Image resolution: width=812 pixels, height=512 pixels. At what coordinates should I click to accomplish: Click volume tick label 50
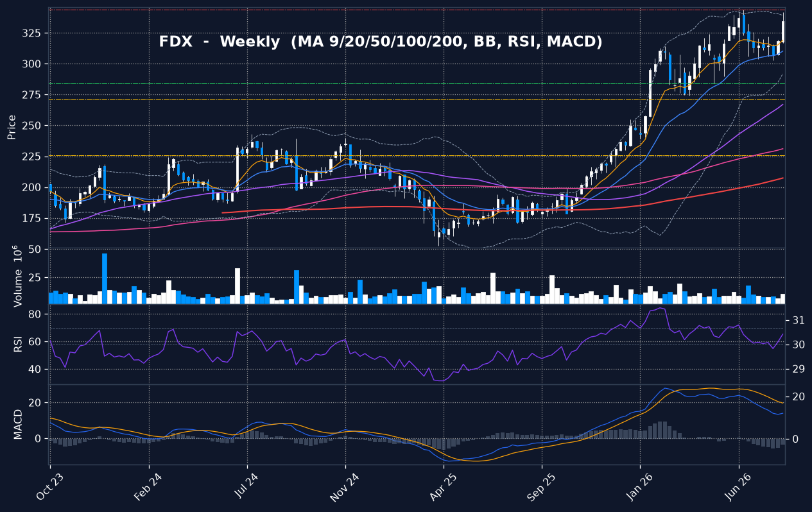coord(35,250)
